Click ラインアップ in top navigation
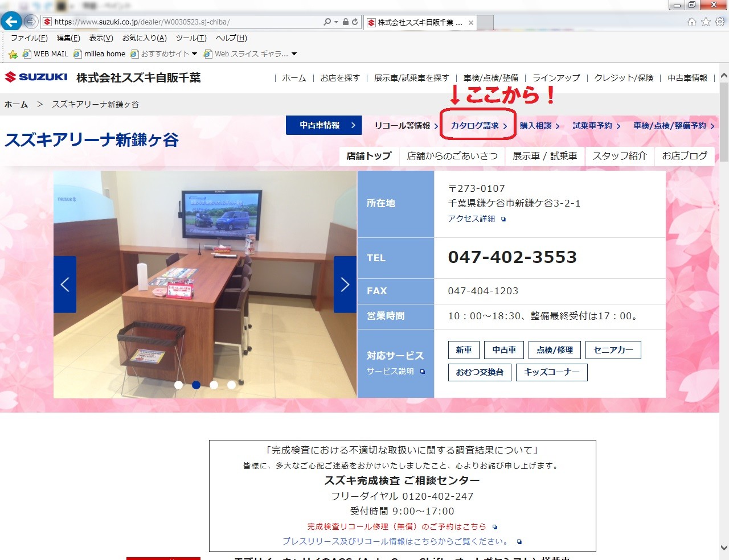Viewport: 729px width, 560px height. point(556,78)
